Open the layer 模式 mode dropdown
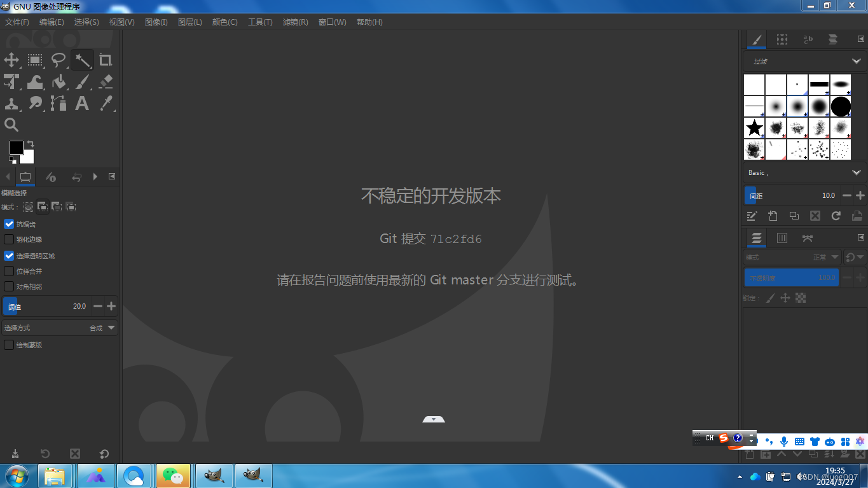 792,258
